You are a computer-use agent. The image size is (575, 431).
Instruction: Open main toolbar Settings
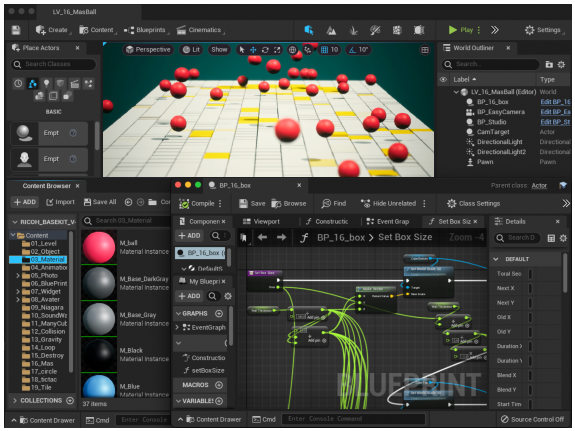point(543,30)
